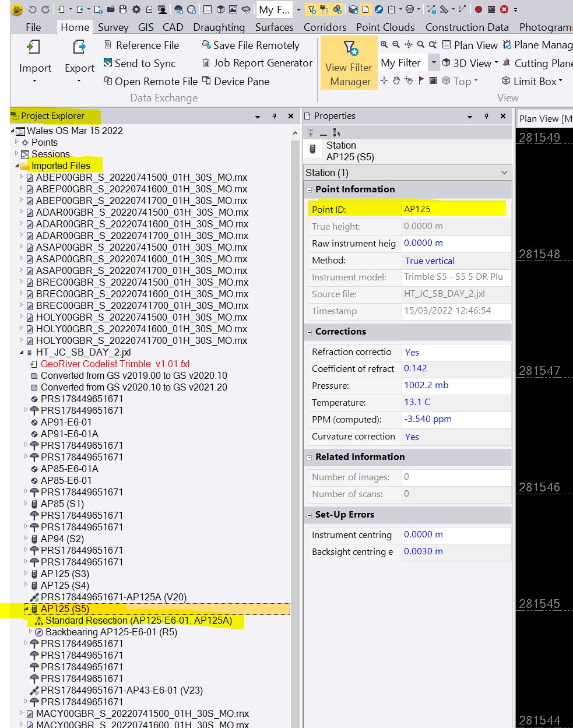
Task: Close the Project Explorer panel
Action: (290, 116)
